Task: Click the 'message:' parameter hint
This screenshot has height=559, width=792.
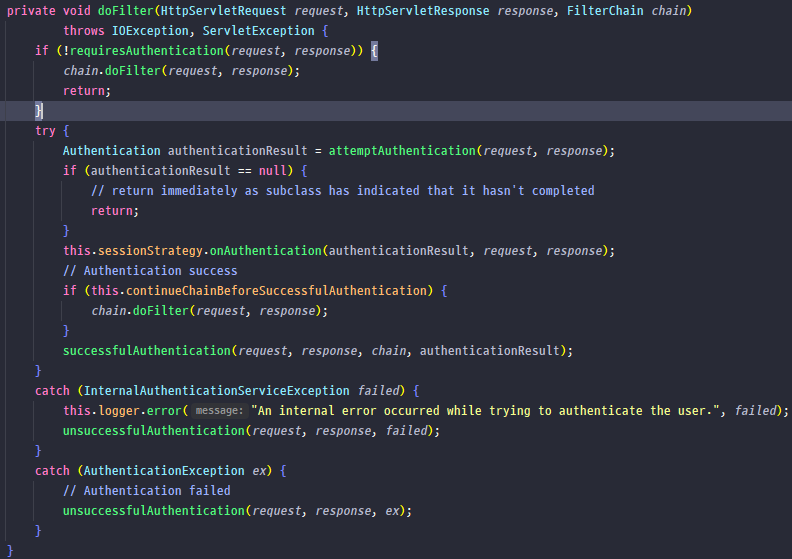Action: coord(219,411)
